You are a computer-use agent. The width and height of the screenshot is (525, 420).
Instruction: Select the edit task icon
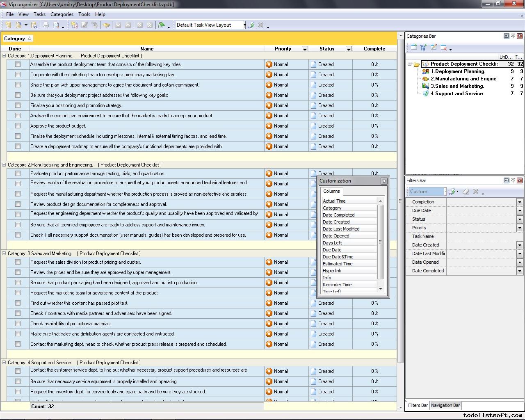coord(84,25)
